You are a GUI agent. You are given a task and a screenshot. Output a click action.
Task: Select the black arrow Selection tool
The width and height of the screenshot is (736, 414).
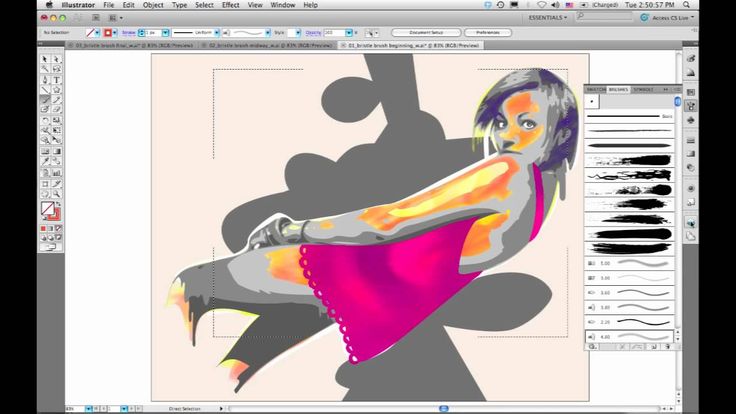[45, 59]
